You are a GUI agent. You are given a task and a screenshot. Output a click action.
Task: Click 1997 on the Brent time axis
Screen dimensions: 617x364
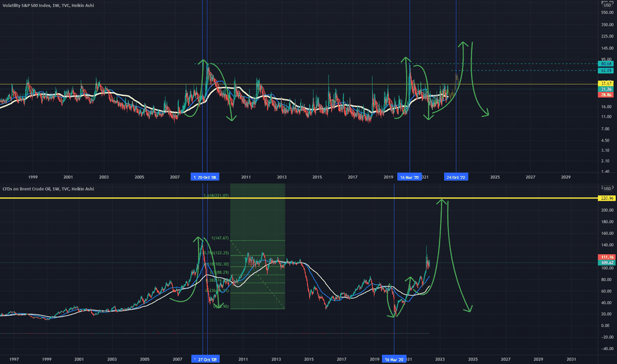pos(14,359)
